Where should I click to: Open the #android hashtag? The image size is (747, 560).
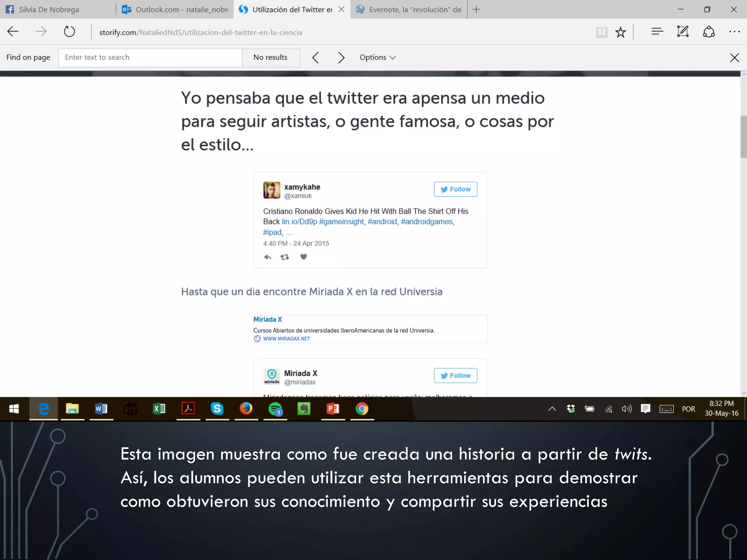[x=382, y=222]
